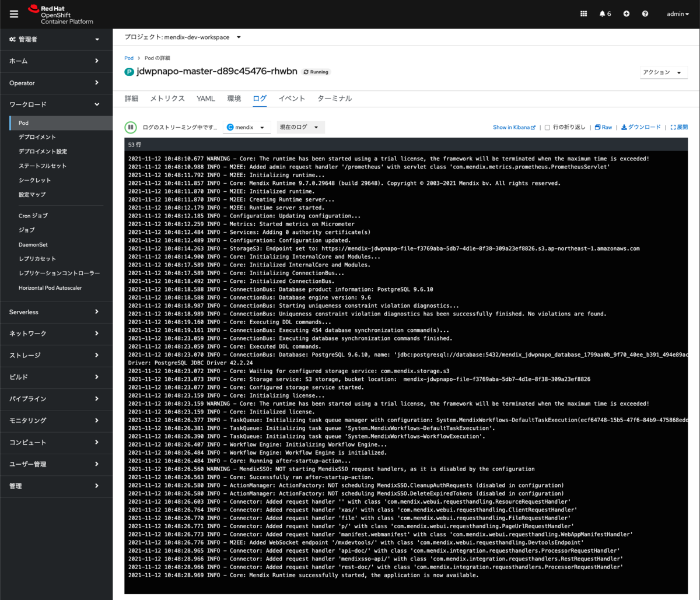Click the 展開 expand link
This screenshot has width=700, height=600.
pos(679,127)
